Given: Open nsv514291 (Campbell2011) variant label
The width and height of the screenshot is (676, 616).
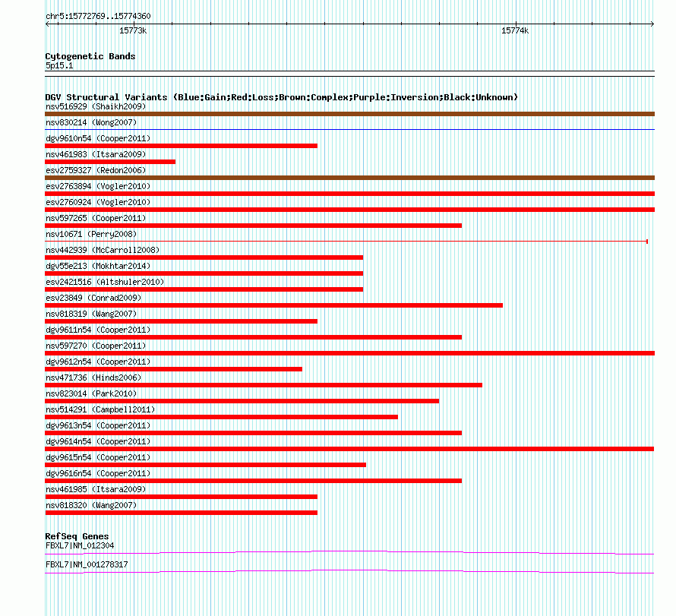Looking at the screenshot, I should click(x=100, y=409).
